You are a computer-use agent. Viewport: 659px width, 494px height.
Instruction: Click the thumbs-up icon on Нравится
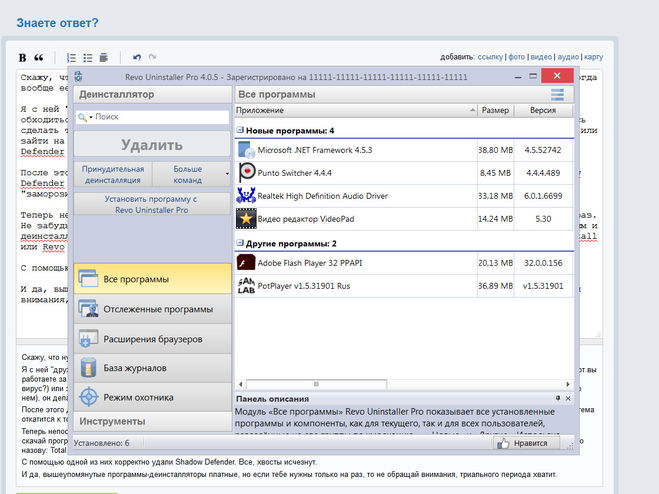(x=503, y=443)
